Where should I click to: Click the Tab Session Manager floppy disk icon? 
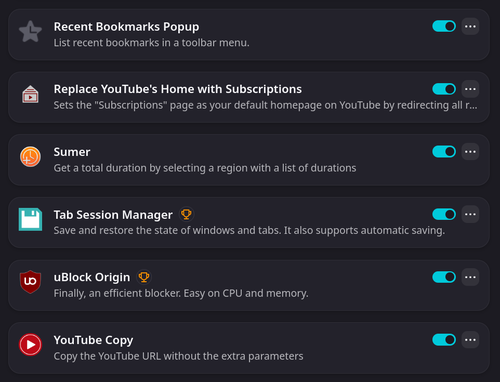[30, 219]
